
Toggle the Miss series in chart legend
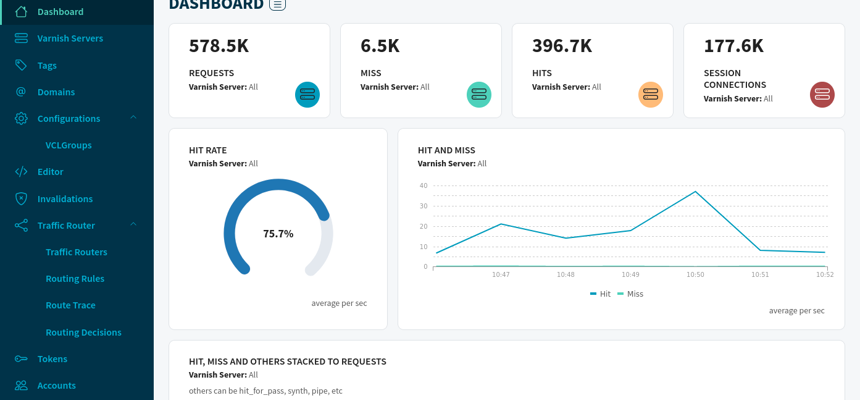pyautogui.click(x=630, y=294)
